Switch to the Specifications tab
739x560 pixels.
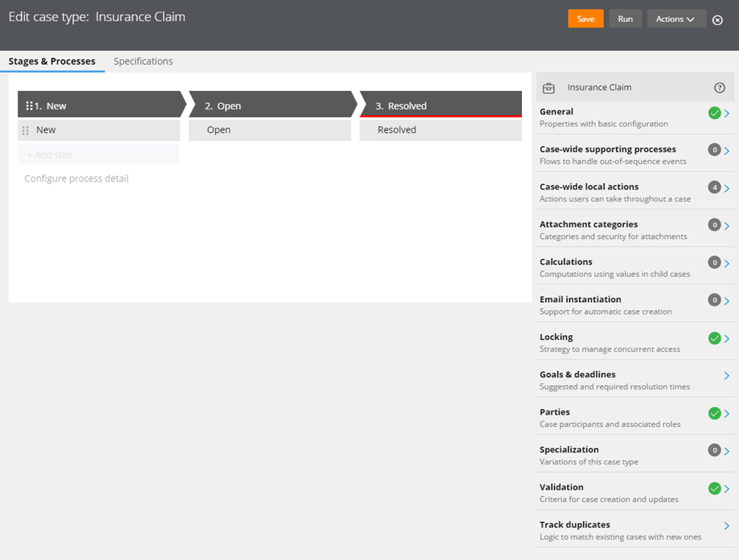click(143, 61)
